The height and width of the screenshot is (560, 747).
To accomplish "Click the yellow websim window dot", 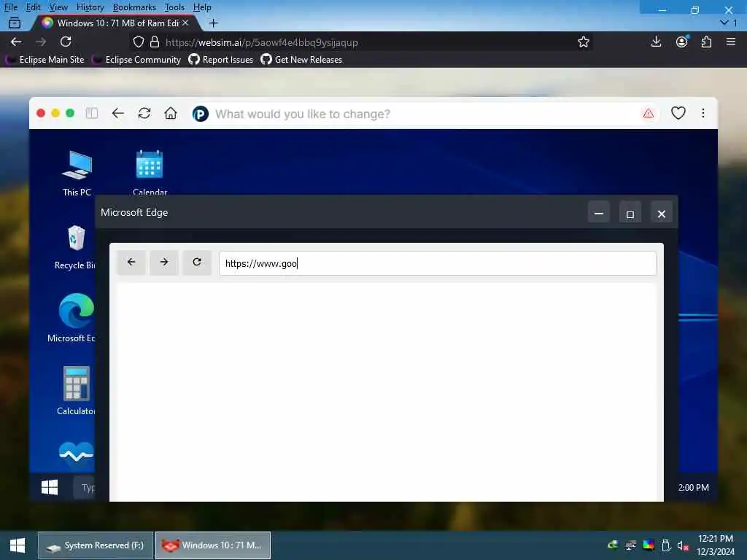I will click(x=55, y=113).
